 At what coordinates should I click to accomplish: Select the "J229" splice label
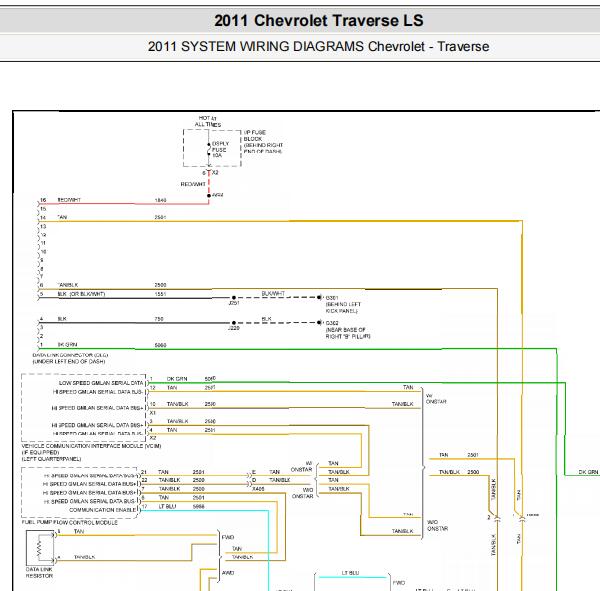tap(234, 328)
